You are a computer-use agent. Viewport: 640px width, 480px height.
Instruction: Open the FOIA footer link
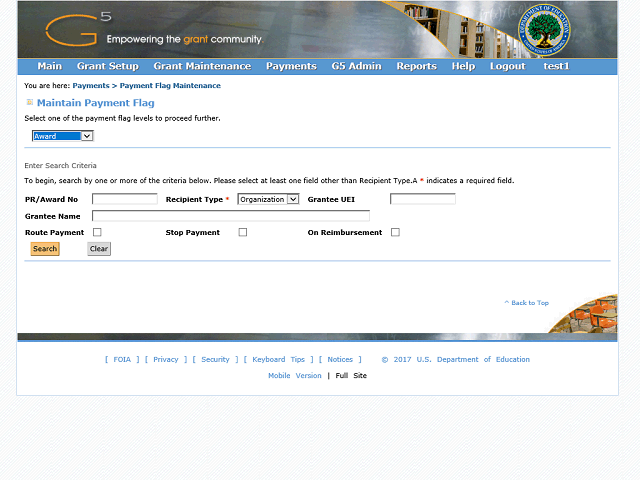(122, 360)
